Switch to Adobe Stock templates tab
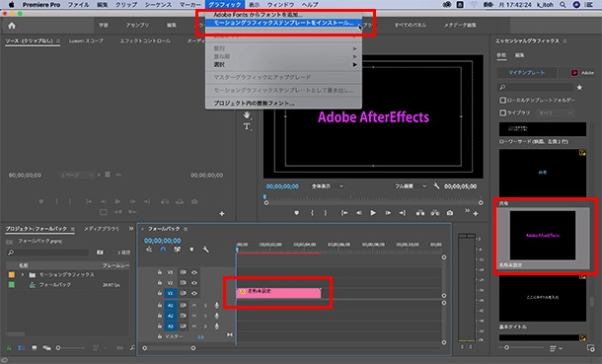602x364 pixels. click(x=581, y=72)
